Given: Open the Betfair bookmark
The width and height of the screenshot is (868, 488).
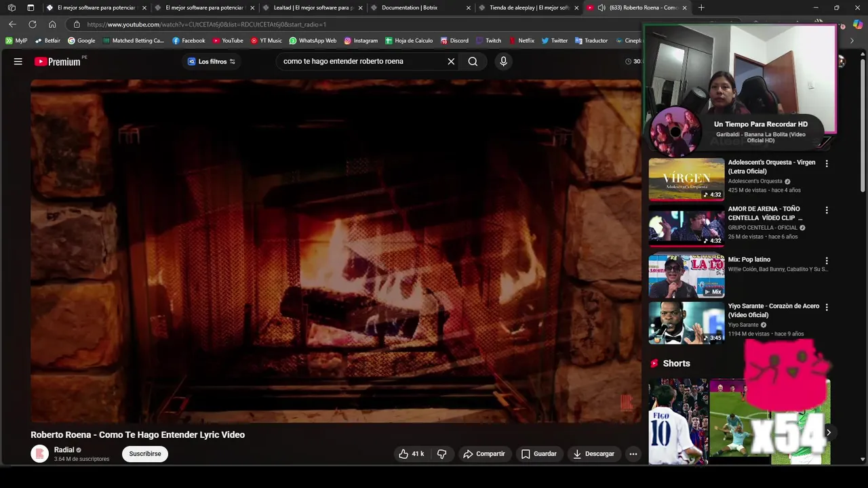Looking at the screenshot, I should coord(47,41).
